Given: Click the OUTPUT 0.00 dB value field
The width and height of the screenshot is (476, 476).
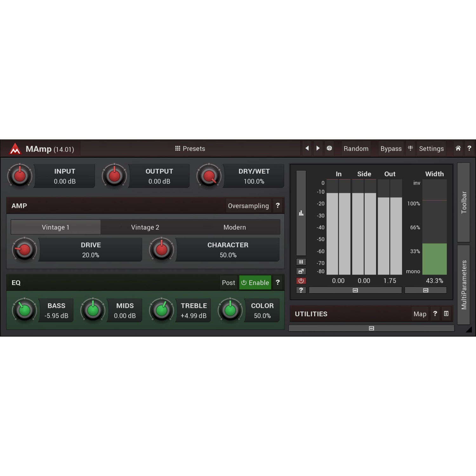Looking at the screenshot, I should tap(159, 176).
